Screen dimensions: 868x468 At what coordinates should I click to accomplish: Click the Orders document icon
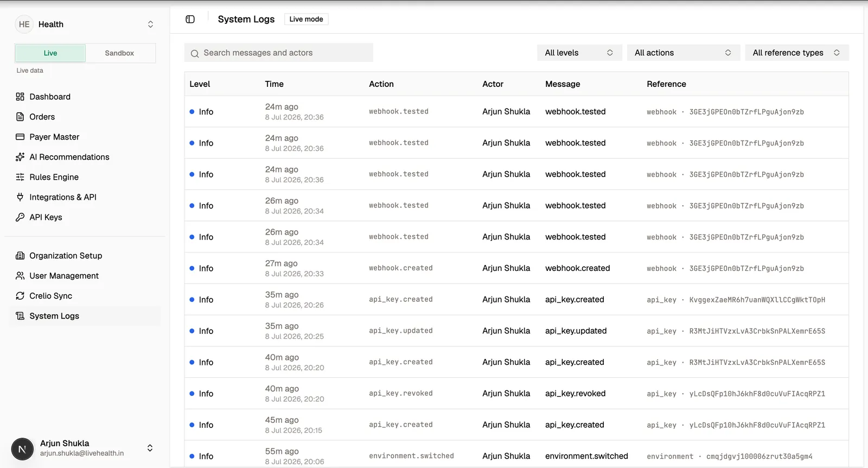point(20,117)
